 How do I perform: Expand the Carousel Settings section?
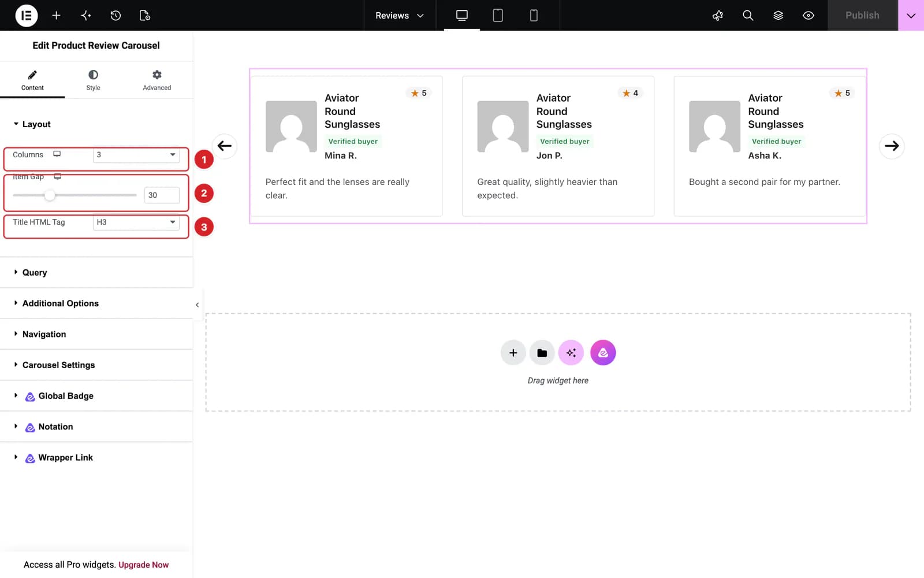[x=96, y=365]
